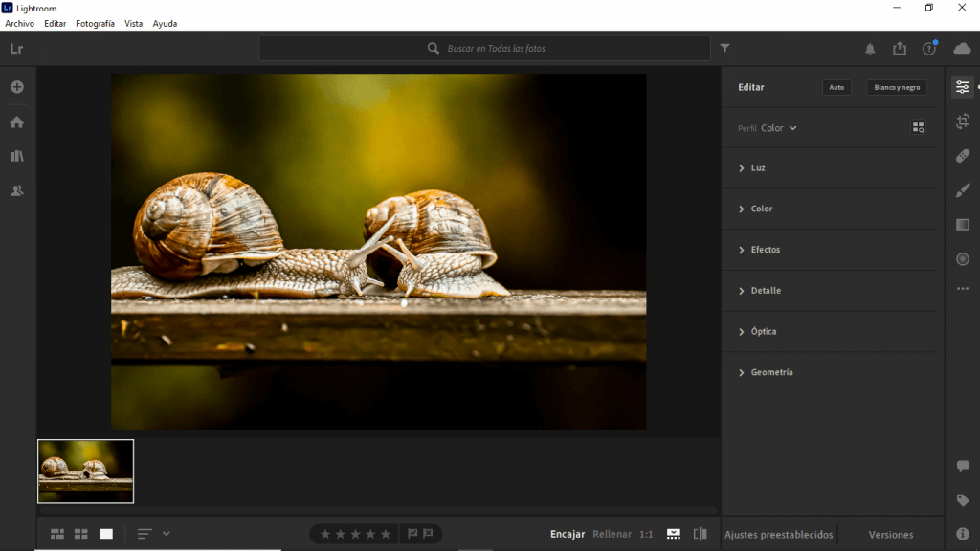
Task: Open the Crop and rotate tool
Action: pyautogui.click(x=962, y=121)
